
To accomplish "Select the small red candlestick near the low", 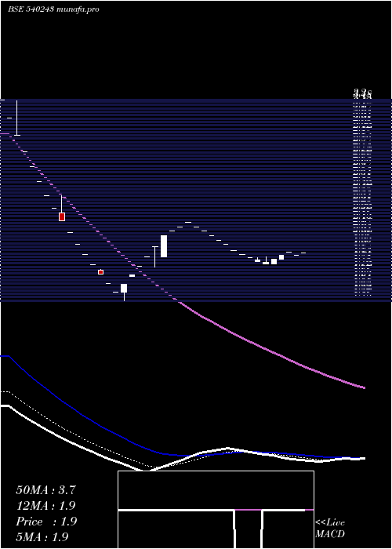I will [101, 272].
